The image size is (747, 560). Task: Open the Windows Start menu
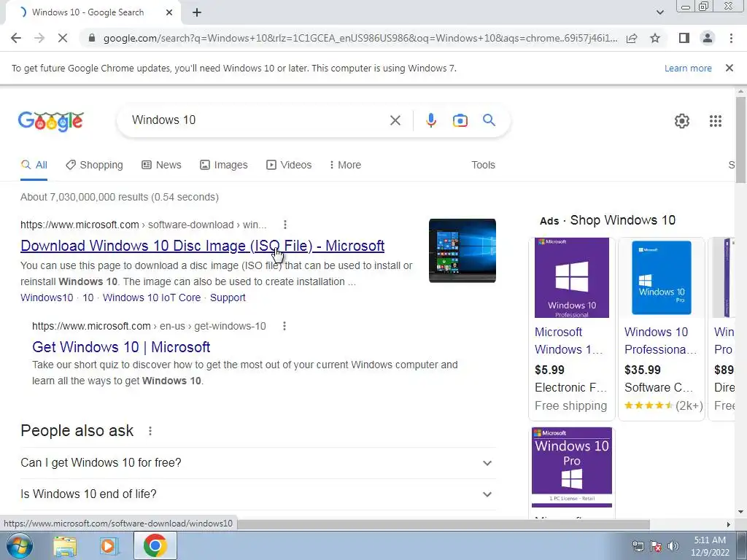[x=20, y=545]
